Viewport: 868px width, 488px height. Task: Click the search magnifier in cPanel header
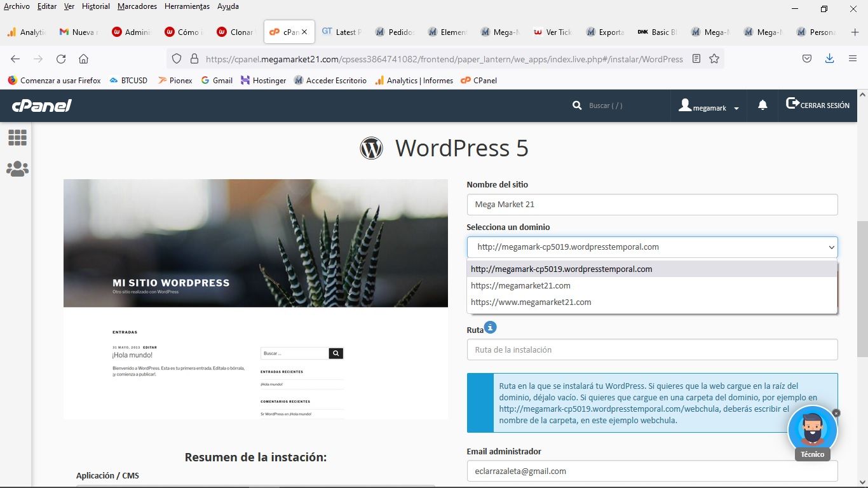(x=577, y=105)
